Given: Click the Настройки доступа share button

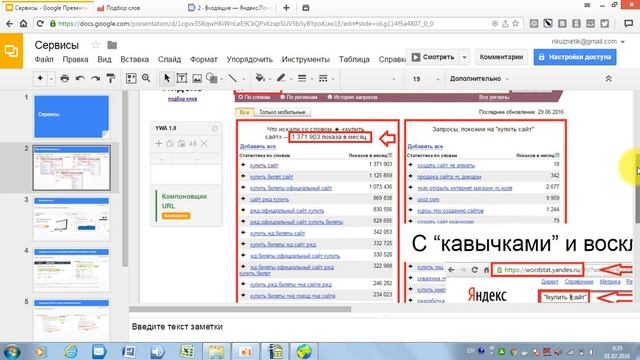Looking at the screenshot, I should point(575,57).
